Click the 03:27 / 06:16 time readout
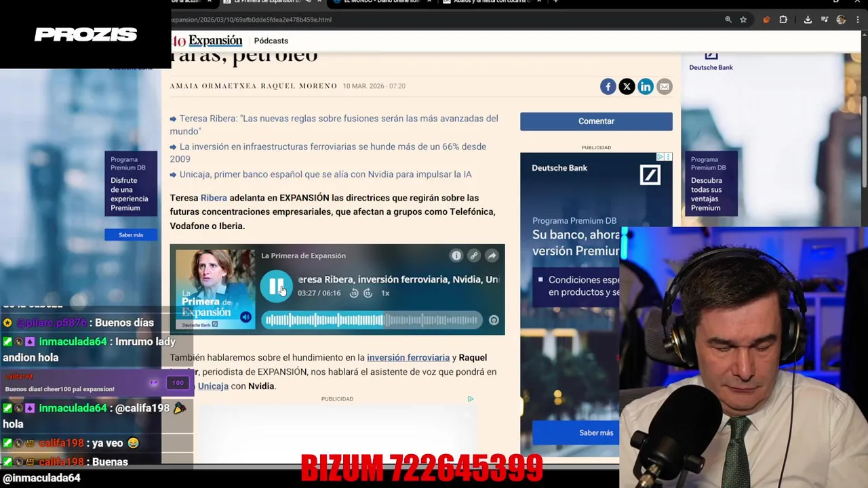The image size is (868, 488). coord(319,293)
